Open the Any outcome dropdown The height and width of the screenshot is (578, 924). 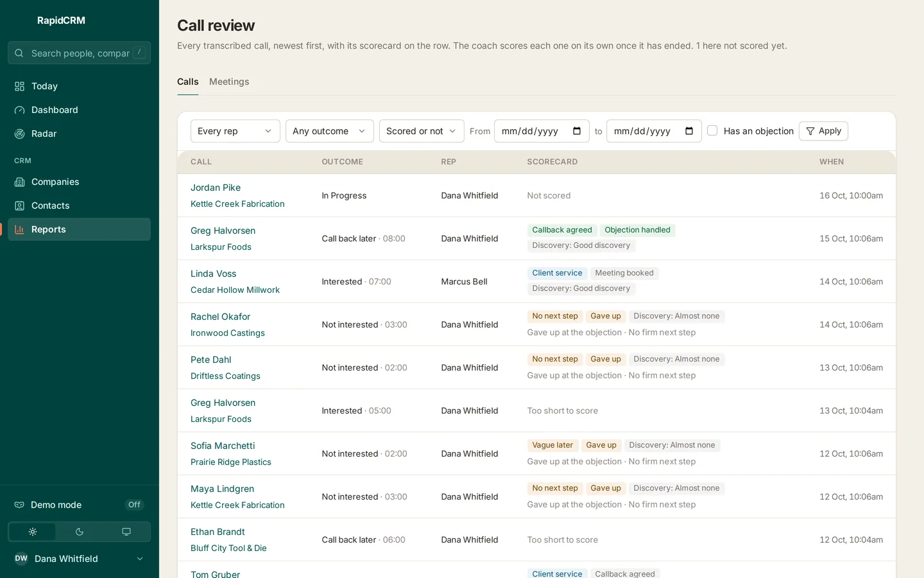tap(330, 131)
